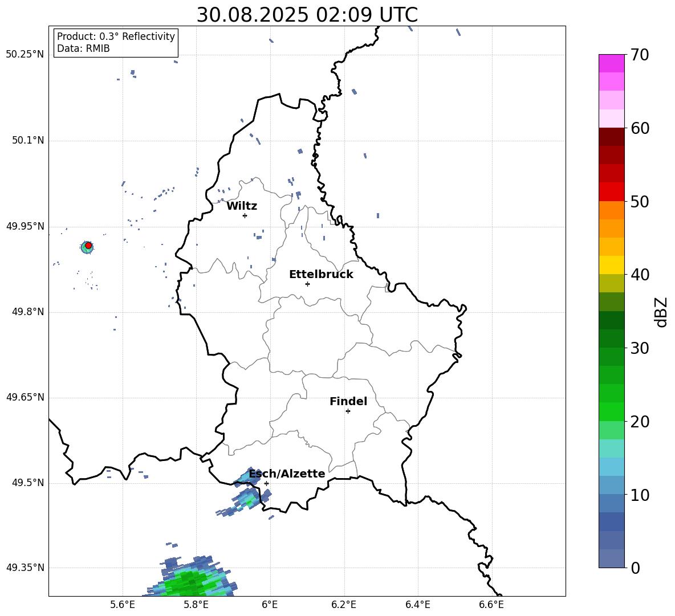Click the Ettelbruck city label
This screenshot has width=675, height=616.
tap(321, 275)
